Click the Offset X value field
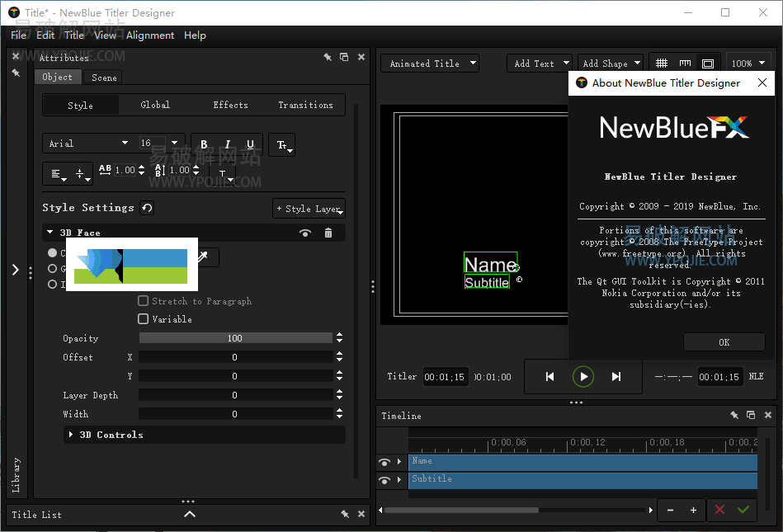The width and height of the screenshot is (783, 532). (x=236, y=357)
